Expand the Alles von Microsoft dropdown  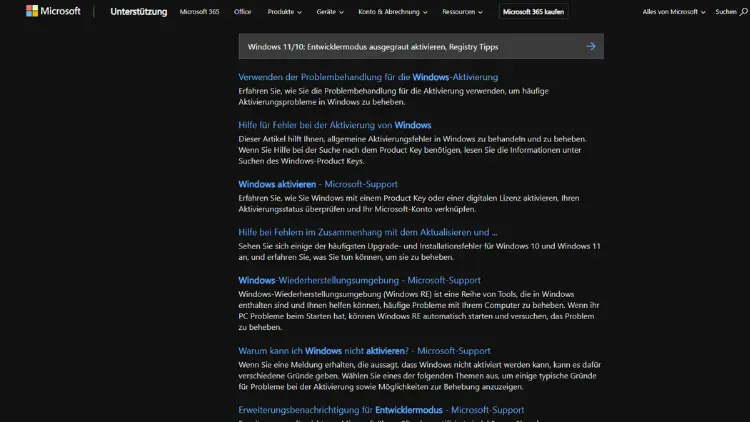pos(673,11)
